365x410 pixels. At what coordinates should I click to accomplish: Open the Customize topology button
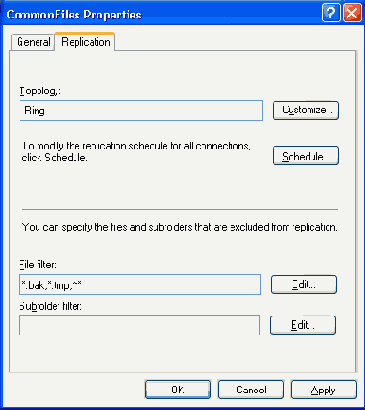pos(306,110)
